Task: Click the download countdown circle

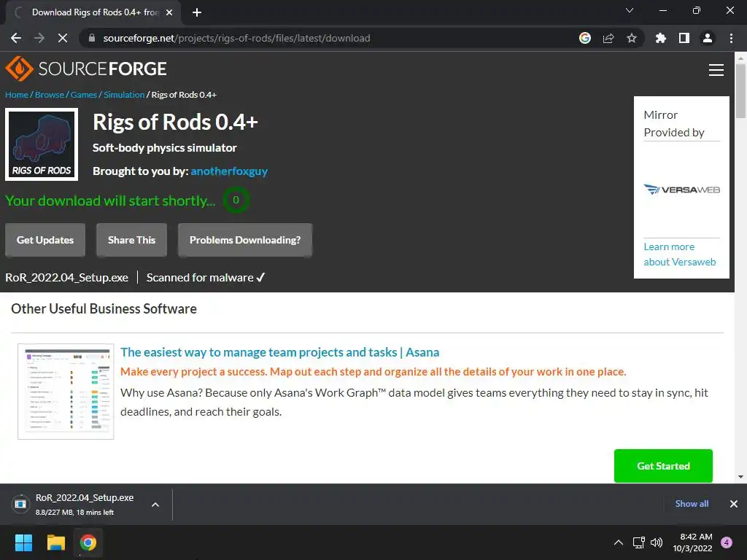Action: click(x=236, y=200)
